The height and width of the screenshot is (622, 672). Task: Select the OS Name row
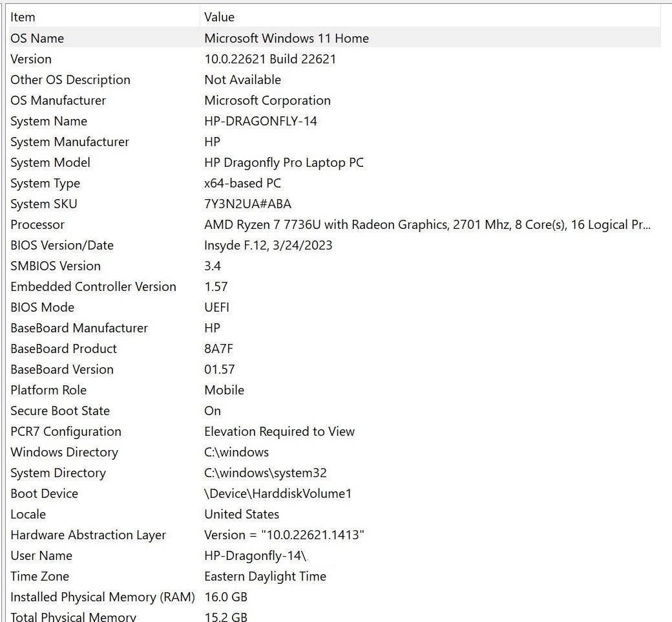(x=37, y=38)
